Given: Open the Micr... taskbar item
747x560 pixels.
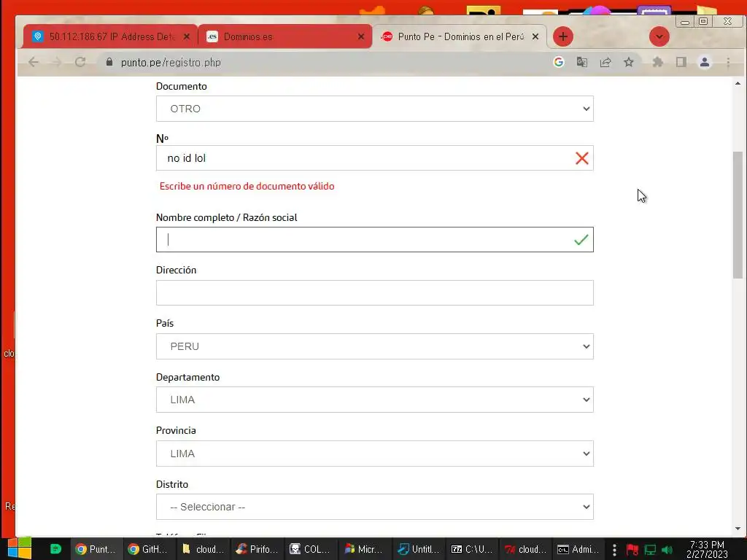Looking at the screenshot, I should pos(364,549).
